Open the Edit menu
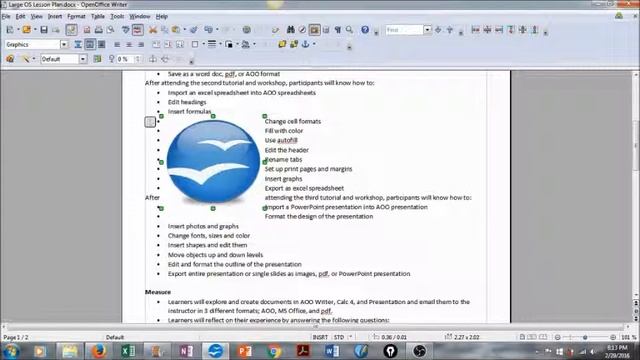The height and width of the screenshot is (360, 640). pyautogui.click(x=20, y=17)
